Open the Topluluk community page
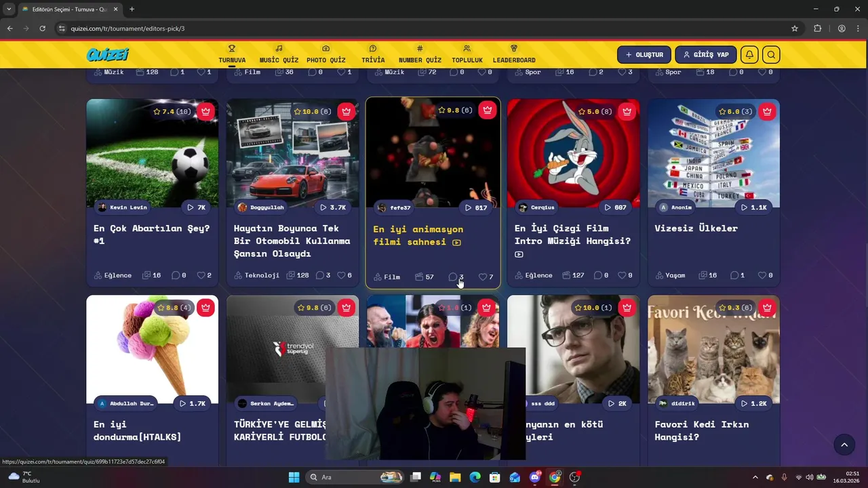868x488 pixels. pos(467,54)
